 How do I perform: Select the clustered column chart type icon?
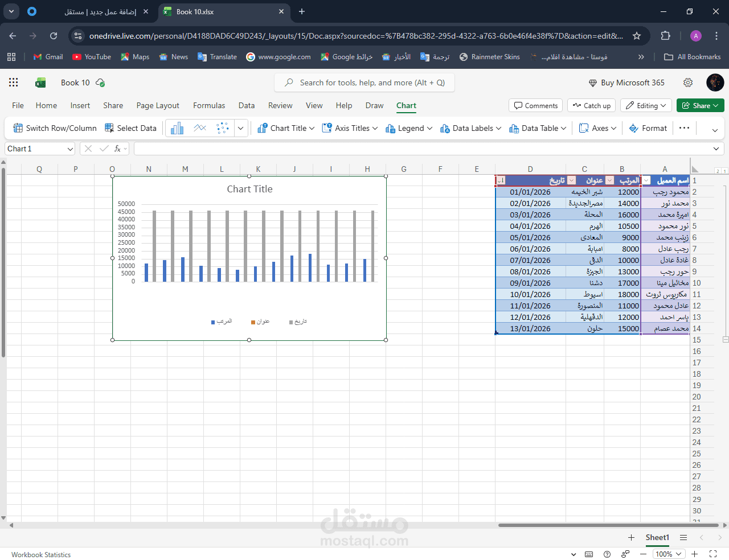[177, 128]
